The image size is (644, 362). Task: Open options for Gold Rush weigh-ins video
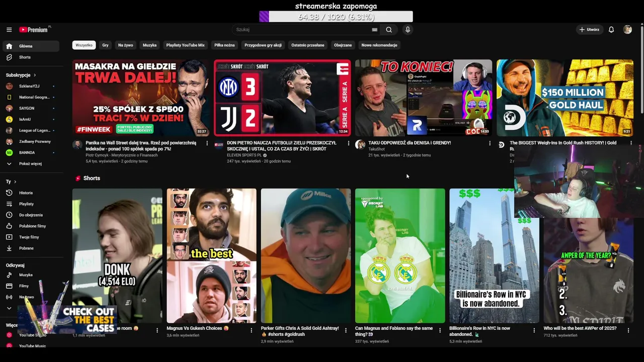pyautogui.click(x=631, y=143)
